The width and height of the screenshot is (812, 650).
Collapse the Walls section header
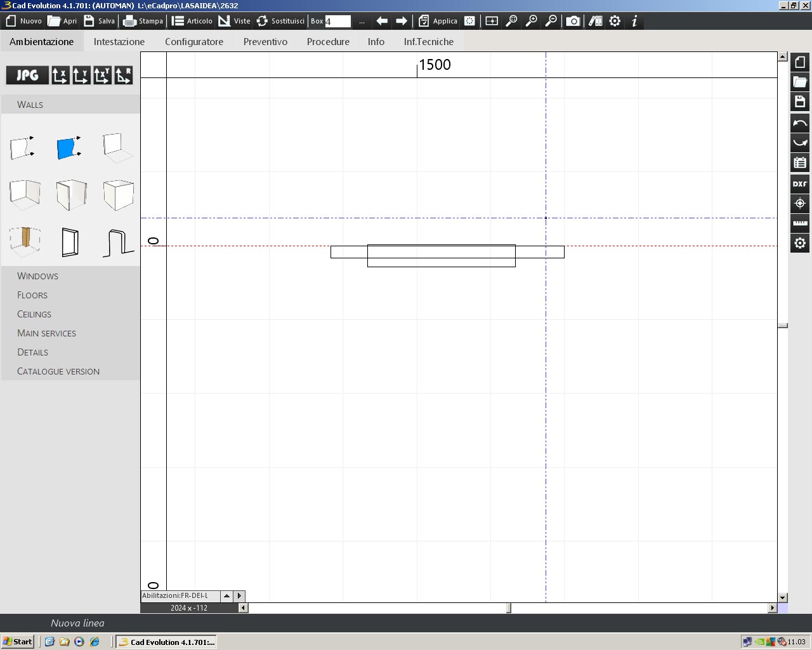[x=70, y=104]
